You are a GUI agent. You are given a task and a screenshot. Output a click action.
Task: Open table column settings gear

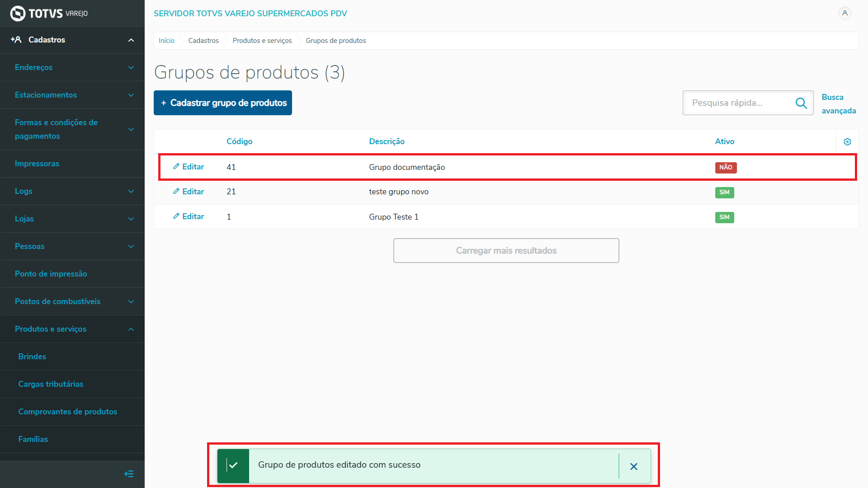click(x=847, y=142)
